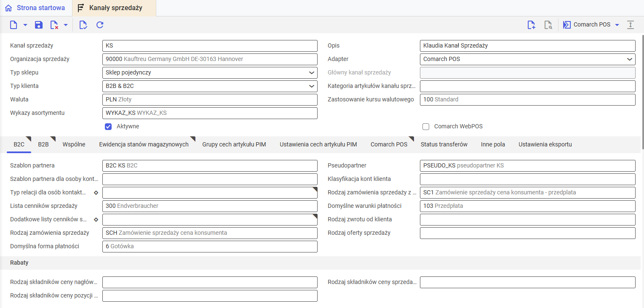Click the Opis field with Klaudia Kanał Sprzedaży
Image resolution: width=644 pixels, height=308 pixels.
[527, 45]
